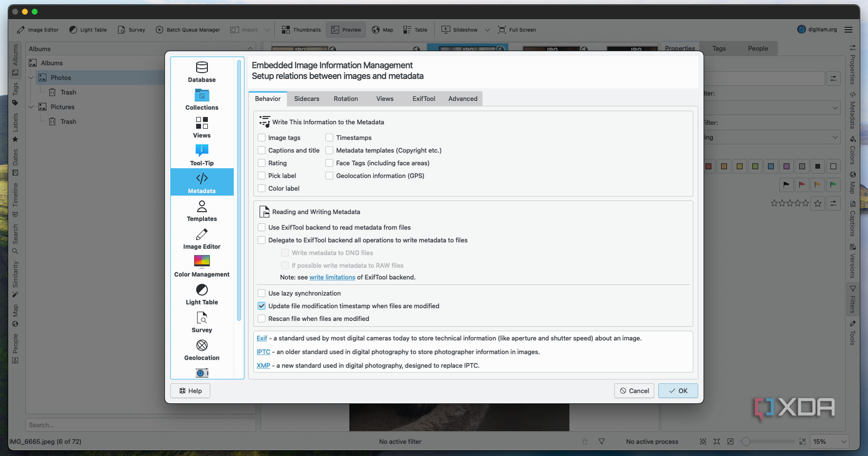Launch Image Editor from main toolbar
This screenshot has height=456, width=868.
click(38, 30)
